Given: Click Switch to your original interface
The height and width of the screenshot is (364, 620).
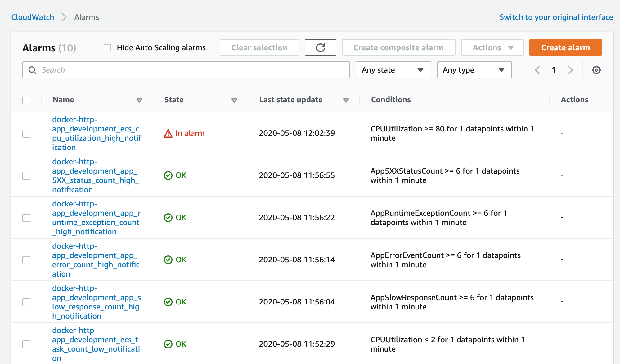Looking at the screenshot, I should (556, 17).
